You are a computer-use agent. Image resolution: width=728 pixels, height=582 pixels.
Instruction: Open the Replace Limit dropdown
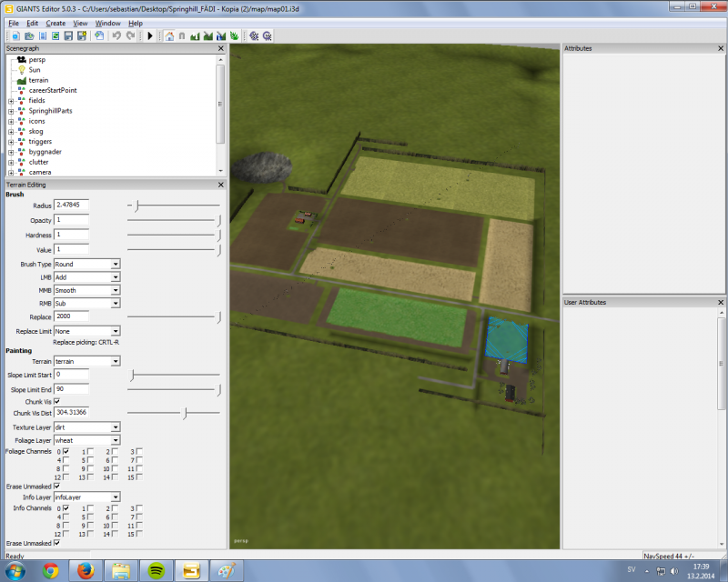86,331
